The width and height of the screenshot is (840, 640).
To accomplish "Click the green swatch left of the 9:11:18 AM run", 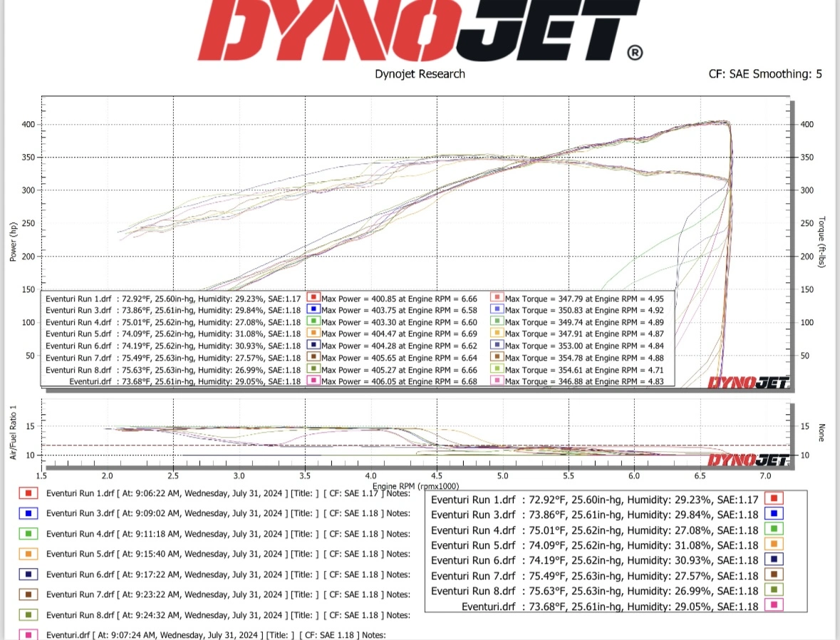I will [28, 534].
